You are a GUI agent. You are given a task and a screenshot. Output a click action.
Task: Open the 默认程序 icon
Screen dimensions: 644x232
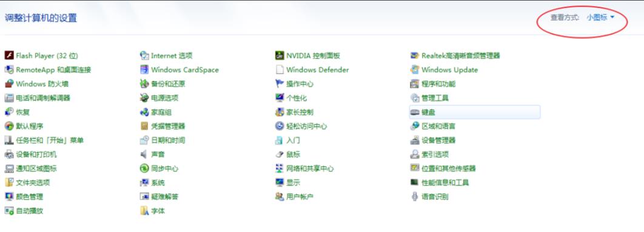(x=9, y=126)
